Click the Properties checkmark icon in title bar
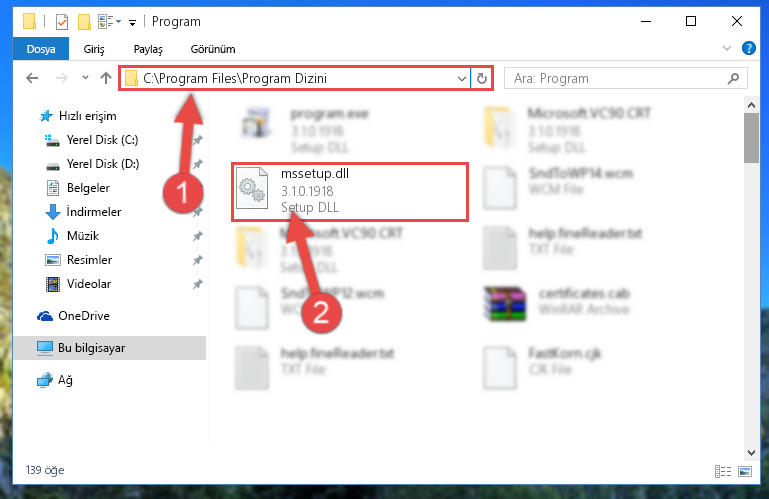The width and height of the screenshot is (769, 499). click(x=62, y=22)
